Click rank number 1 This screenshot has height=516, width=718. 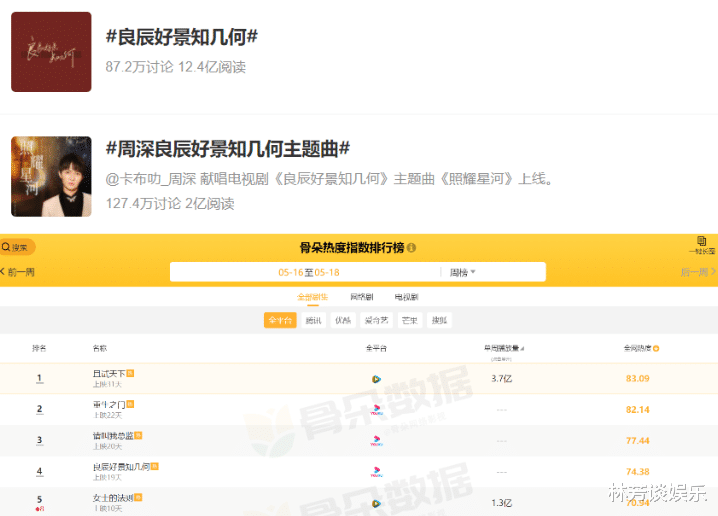click(39, 378)
